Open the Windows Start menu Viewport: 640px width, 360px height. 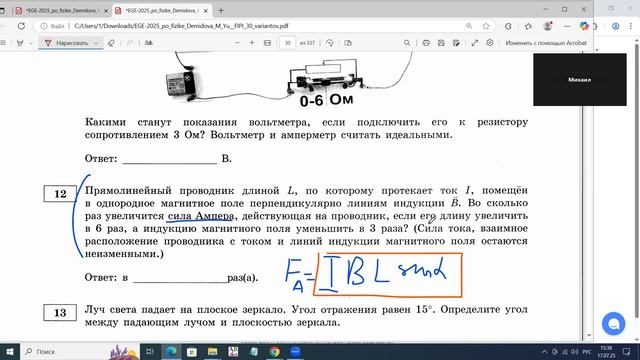coord(10,351)
